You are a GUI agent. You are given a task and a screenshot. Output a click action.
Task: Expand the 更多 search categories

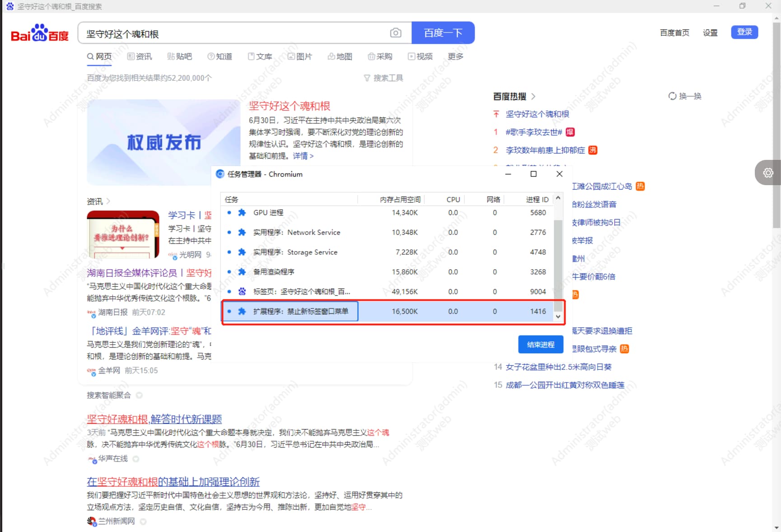coord(455,56)
